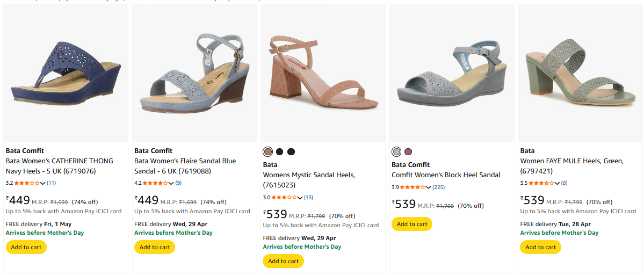Choose the middle black swatch for Mystic Sandal
Viewport: 644px width, 275px height.
[280, 151]
